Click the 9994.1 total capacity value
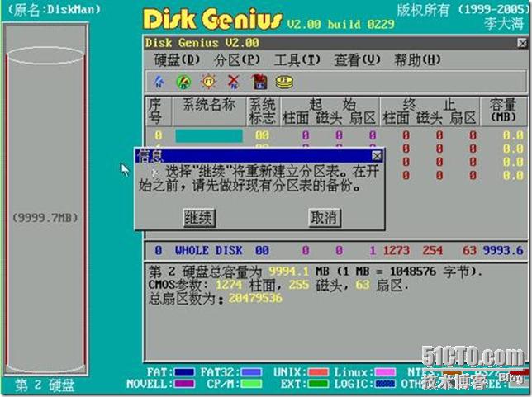Screen dimensions: 532x397 coord(289,272)
